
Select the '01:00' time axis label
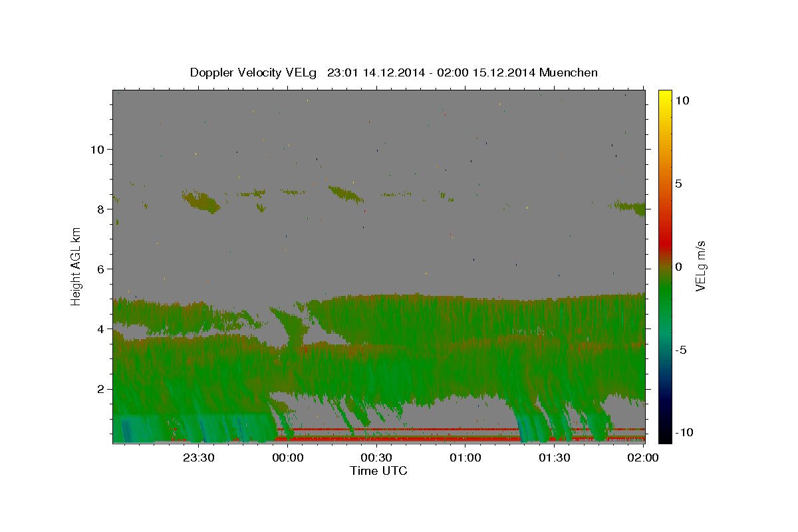(x=465, y=458)
